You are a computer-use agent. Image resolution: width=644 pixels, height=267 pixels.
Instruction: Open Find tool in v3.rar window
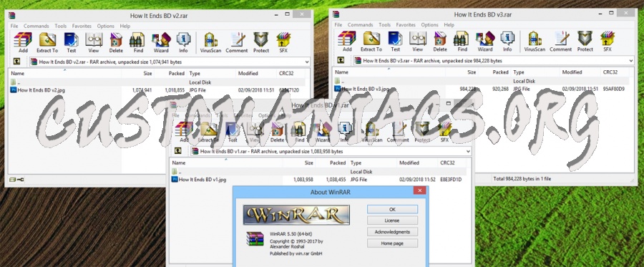point(462,42)
